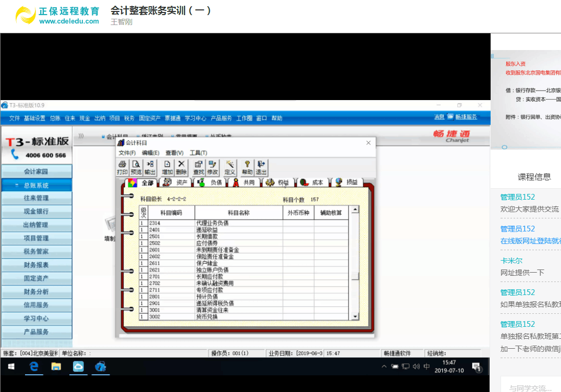The image size is (561, 392).
Task: Expand the 总账系统 sidebar section
Action: tap(36, 185)
